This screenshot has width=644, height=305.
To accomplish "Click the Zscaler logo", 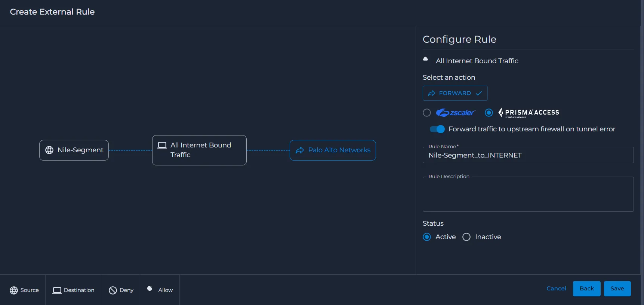I will tap(455, 113).
